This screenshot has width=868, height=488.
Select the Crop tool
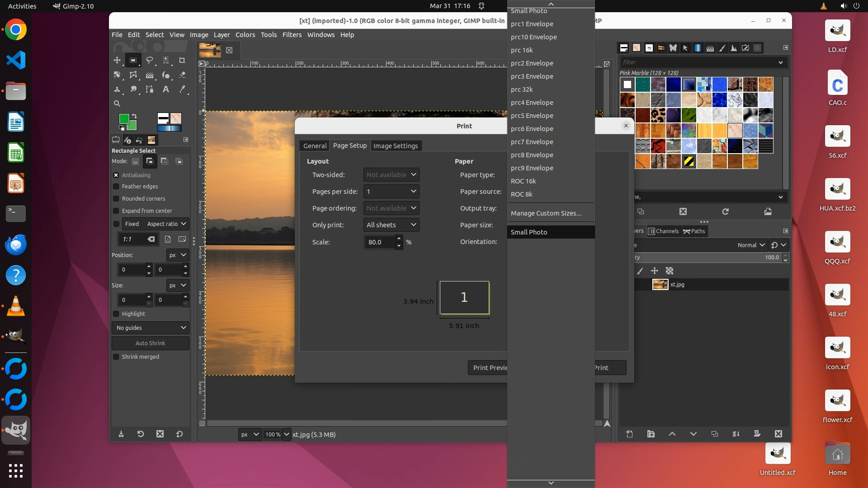coord(182,60)
